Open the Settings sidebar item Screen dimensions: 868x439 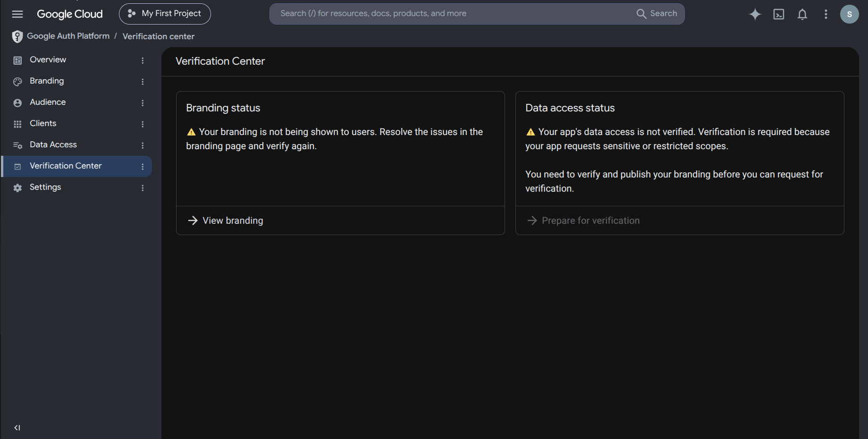point(76,187)
